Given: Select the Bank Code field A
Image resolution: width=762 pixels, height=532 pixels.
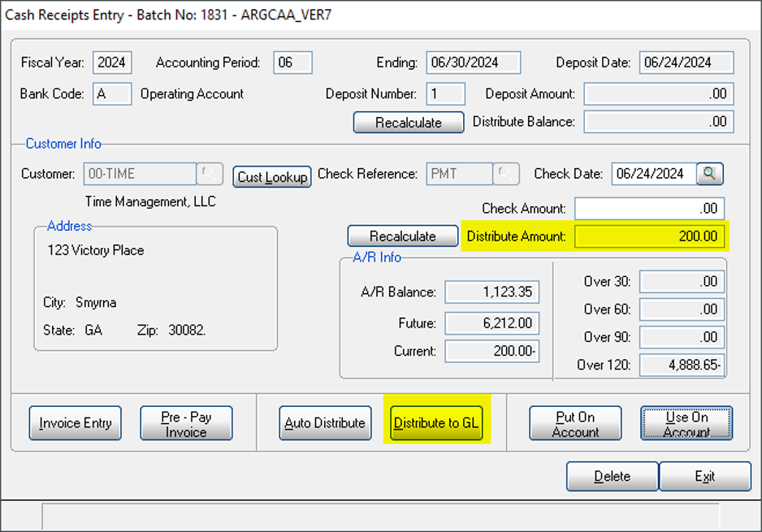Looking at the screenshot, I should coord(112,93).
